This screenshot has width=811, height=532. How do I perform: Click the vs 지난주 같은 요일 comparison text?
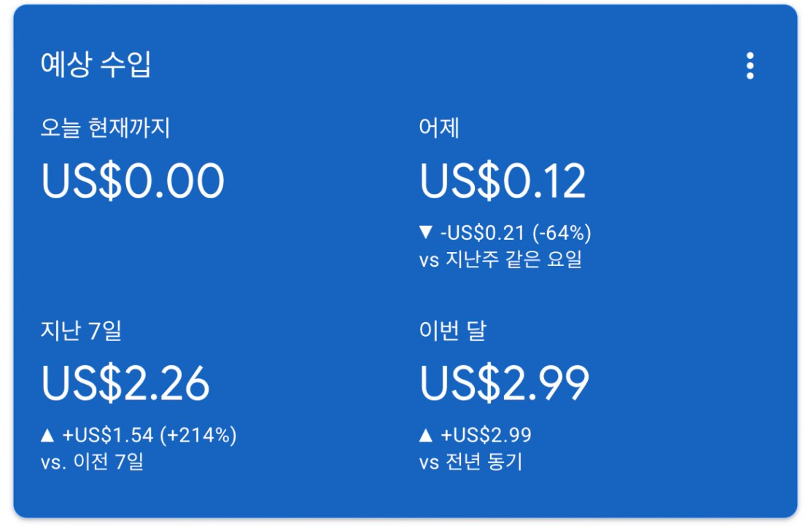pyautogui.click(x=500, y=259)
